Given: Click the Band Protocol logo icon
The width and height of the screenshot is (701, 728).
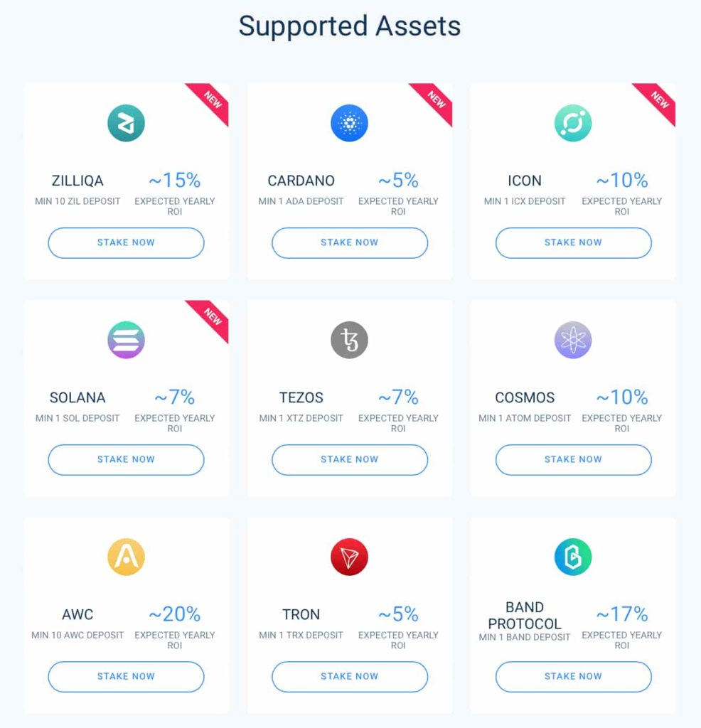Looking at the screenshot, I should point(573,556).
